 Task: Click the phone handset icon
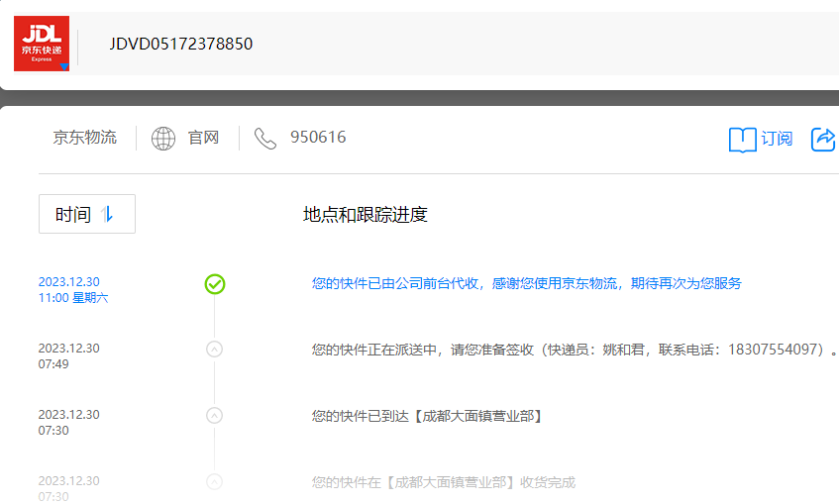coord(264,139)
